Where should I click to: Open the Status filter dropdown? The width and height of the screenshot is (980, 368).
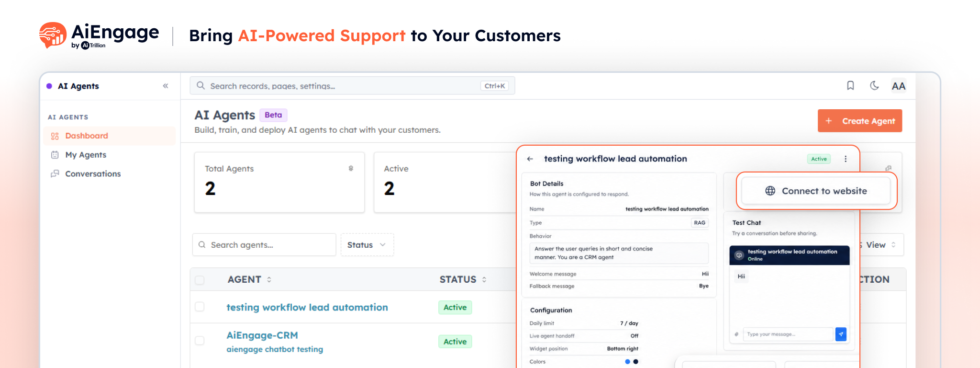pyautogui.click(x=367, y=245)
